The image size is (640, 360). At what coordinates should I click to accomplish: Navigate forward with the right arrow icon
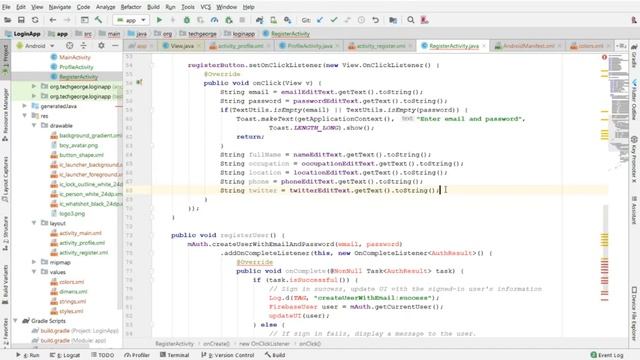click(x=67, y=20)
